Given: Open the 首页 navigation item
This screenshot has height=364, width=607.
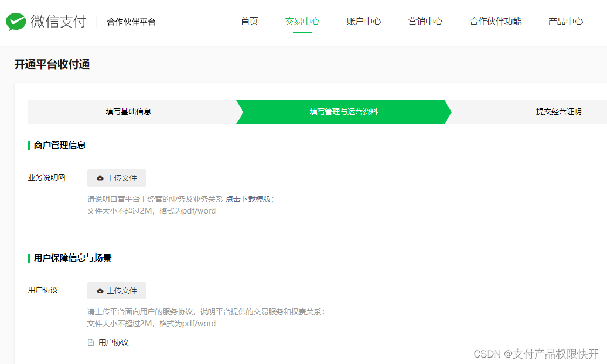Looking at the screenshot, I should [249, 21].
